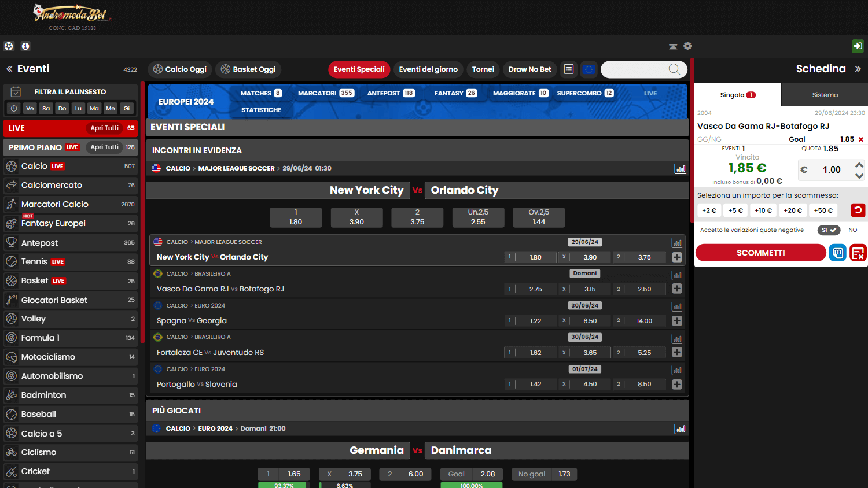Remove Goal selection with red X

[861, 139]
